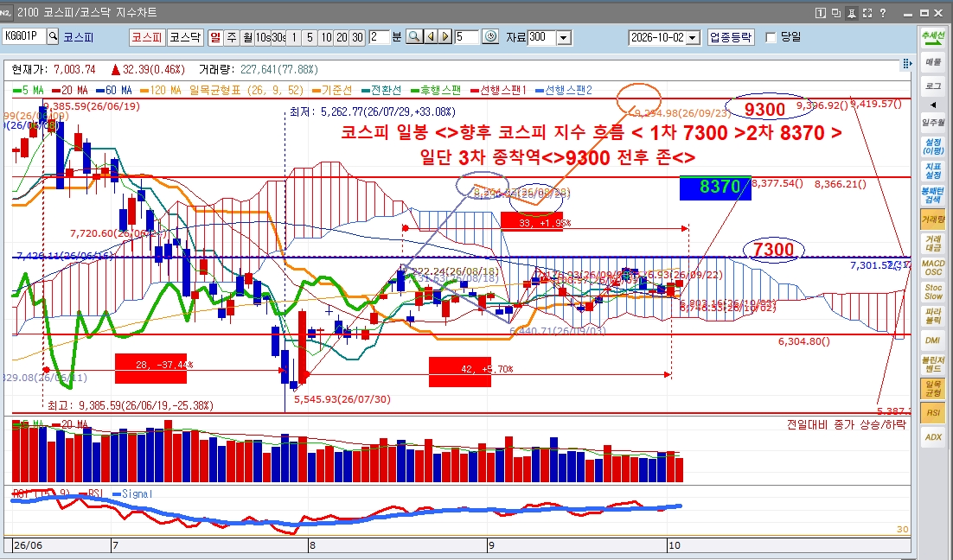Toggle the 거래대금 indicator
This screenshot has height=560, width=953.
click(x=933, y=244)
